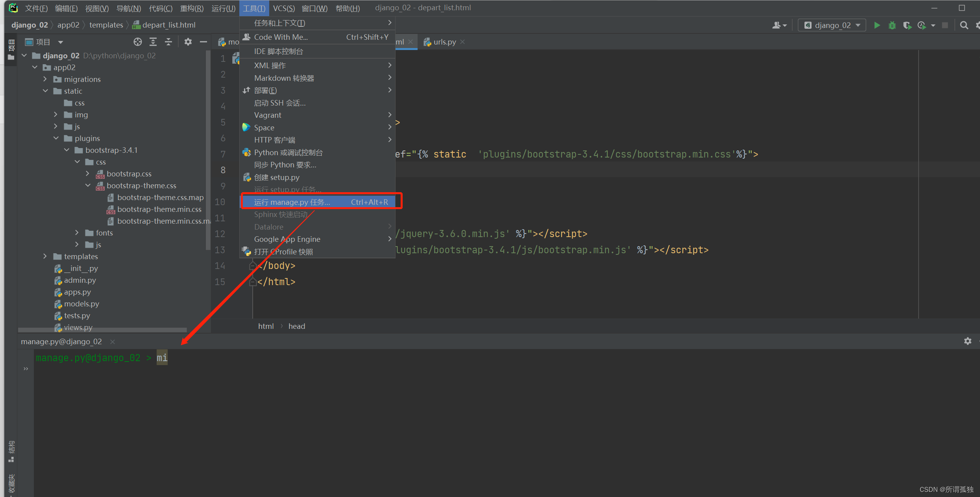This screenshot has width=980, height=497.
Task: Select 运行 manage.py 任务 menu item
Action: (319, 202)
